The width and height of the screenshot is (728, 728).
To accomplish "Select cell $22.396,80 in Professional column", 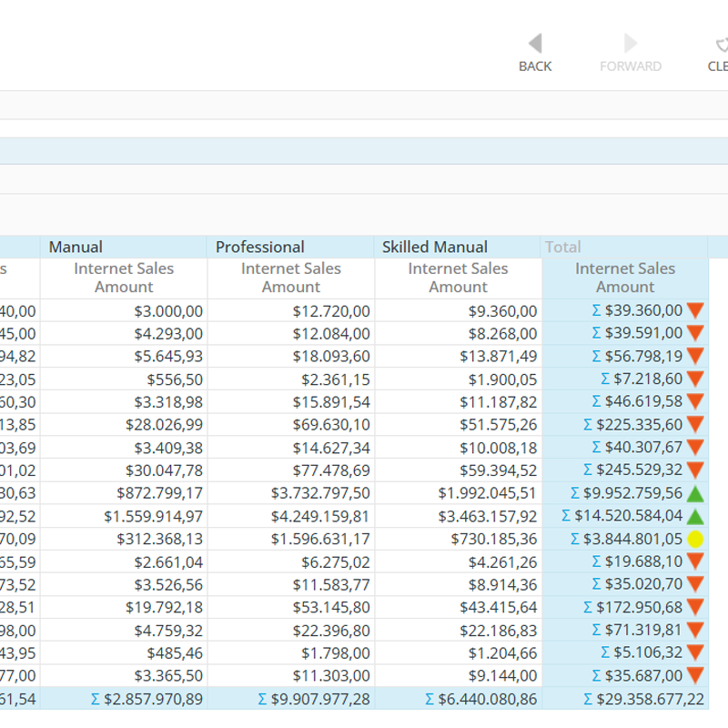I will tap(290, 630).
